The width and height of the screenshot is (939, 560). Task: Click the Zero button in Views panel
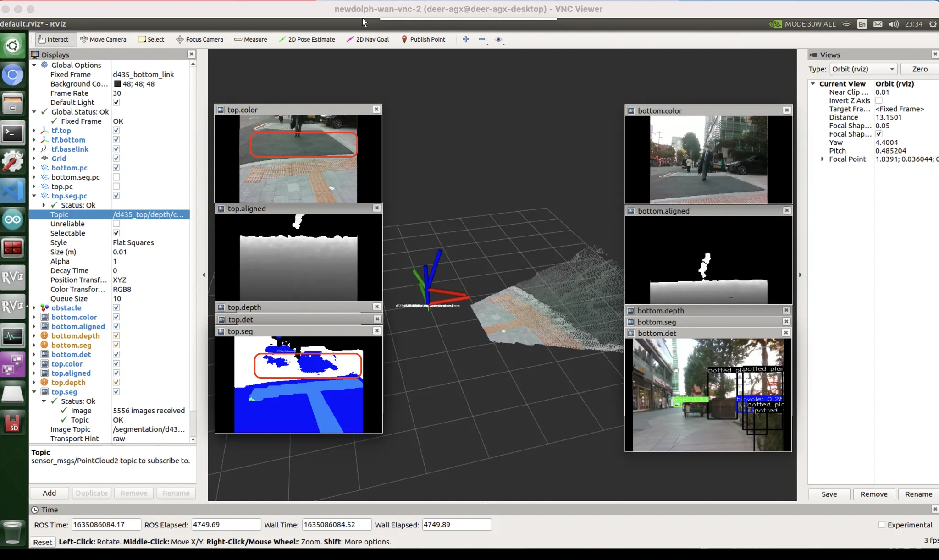pos(919,69)
